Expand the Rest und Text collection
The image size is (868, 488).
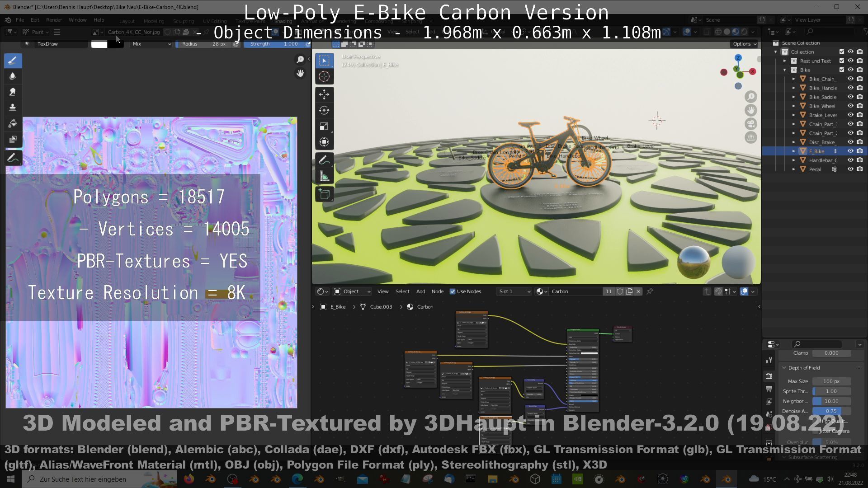pos(785,61)
